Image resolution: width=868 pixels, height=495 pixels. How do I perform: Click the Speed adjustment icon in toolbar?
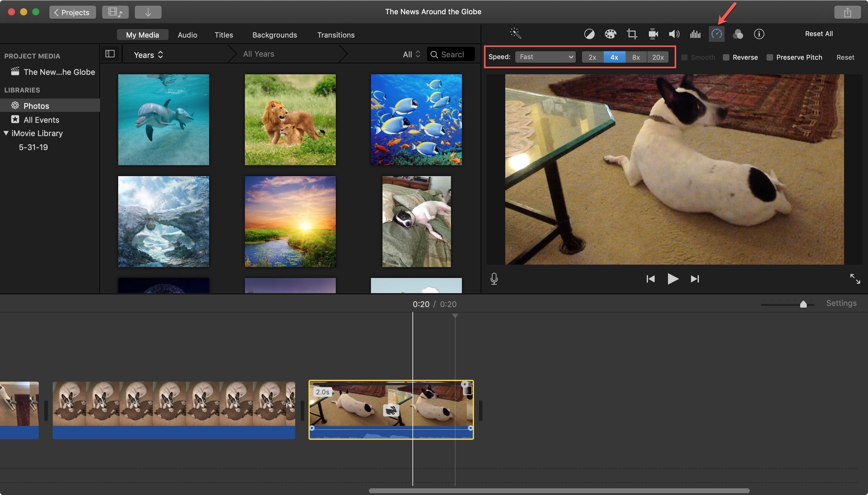716,33
